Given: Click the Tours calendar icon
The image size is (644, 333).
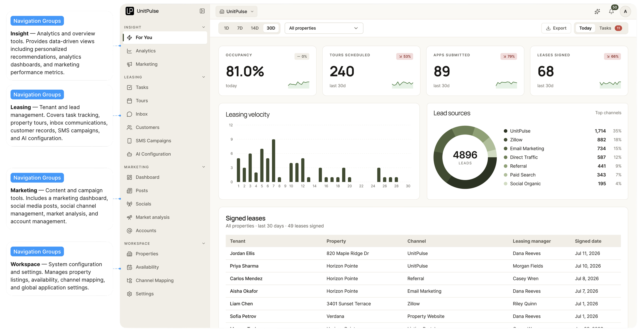Looking at the screenshot, I should click(x=129, y=101).
